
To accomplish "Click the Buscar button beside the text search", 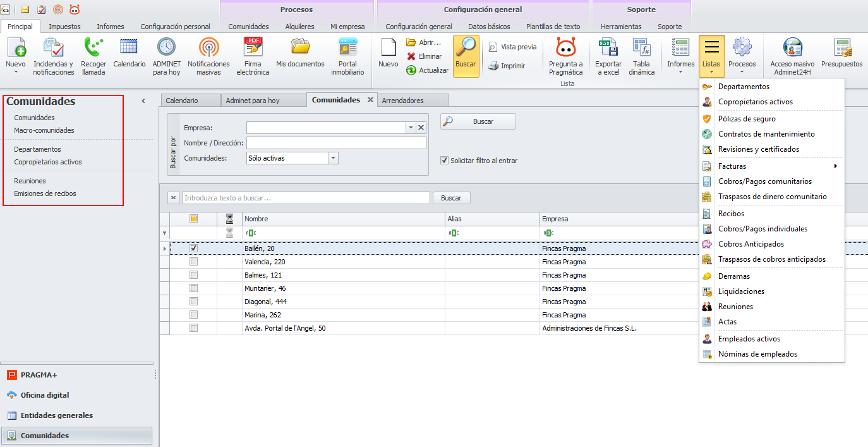I will tap(451, 198).
